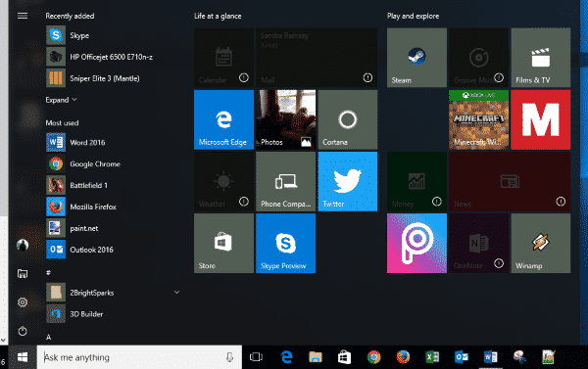
Task: Open the Steam tile
Action: click(x=416, y=58)
